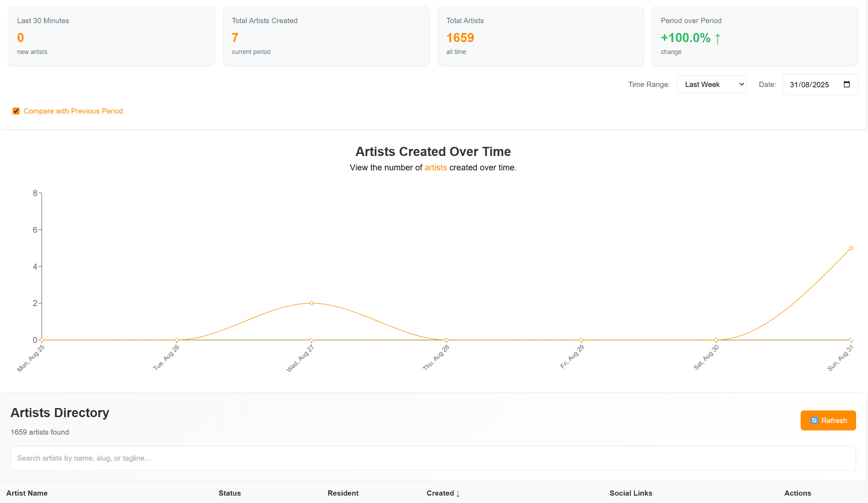Click the sort arrow next to Created header
Viewport: 868px width, 503px height.
[458, 494]
